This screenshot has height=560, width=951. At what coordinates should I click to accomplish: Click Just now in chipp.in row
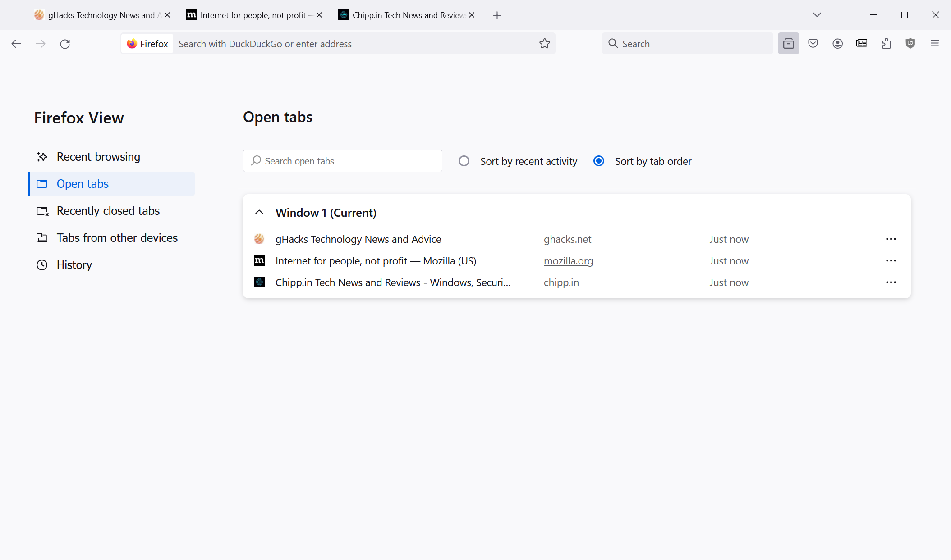pos(729,282)
